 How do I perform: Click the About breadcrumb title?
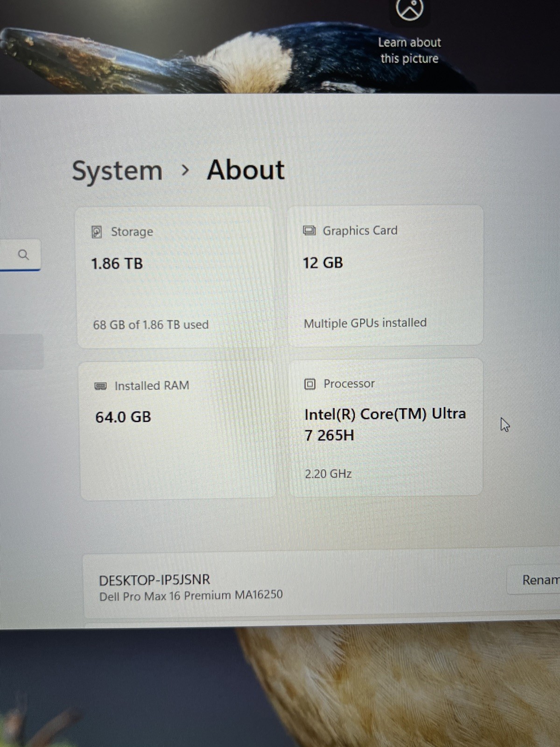point(245,169)
